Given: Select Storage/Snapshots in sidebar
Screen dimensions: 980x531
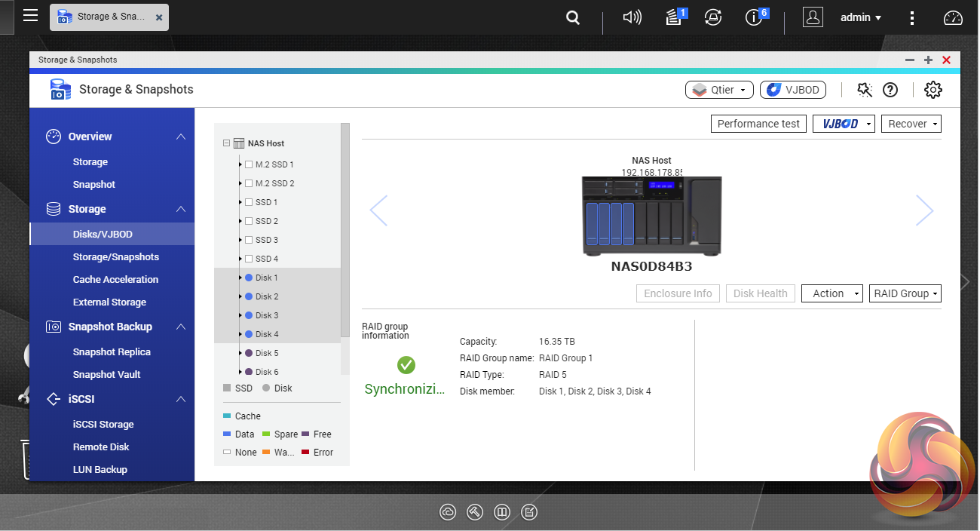Looking at the screenshot, I should 115,257.
